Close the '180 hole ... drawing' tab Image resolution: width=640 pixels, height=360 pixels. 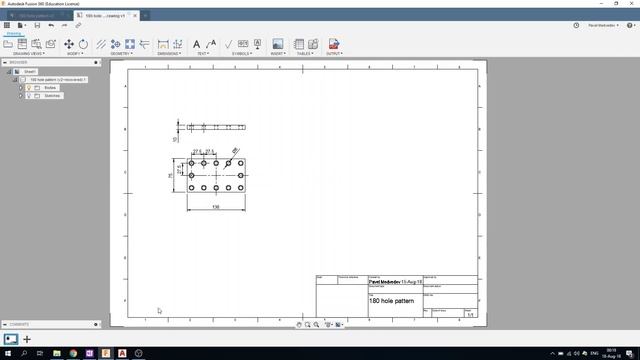point(135,16)
